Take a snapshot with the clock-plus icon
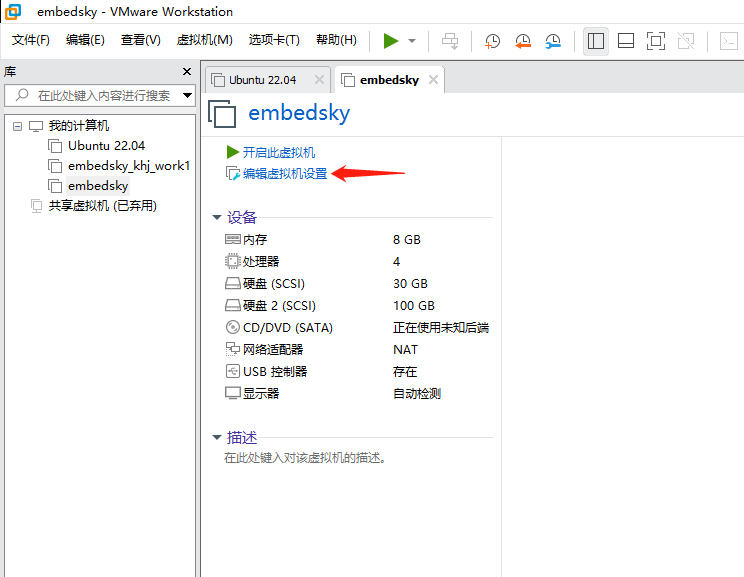This screenshot has height=577, width=744. (x=492, y=41)
